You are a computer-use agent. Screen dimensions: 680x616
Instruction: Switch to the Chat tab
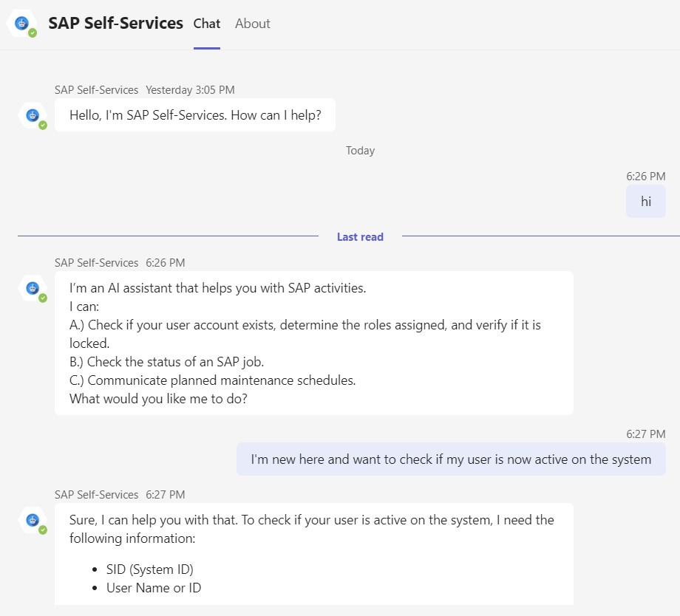pyautogui.click(x=207, y=24)
